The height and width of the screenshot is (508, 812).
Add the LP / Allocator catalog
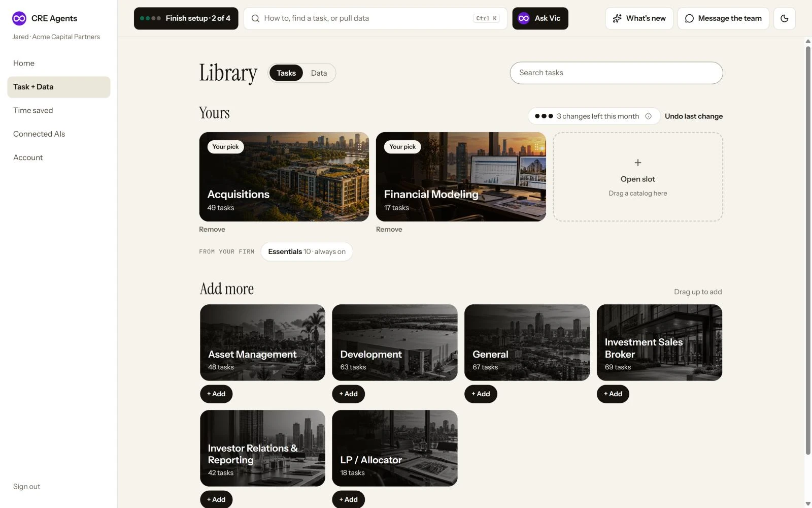pos(349,499)
